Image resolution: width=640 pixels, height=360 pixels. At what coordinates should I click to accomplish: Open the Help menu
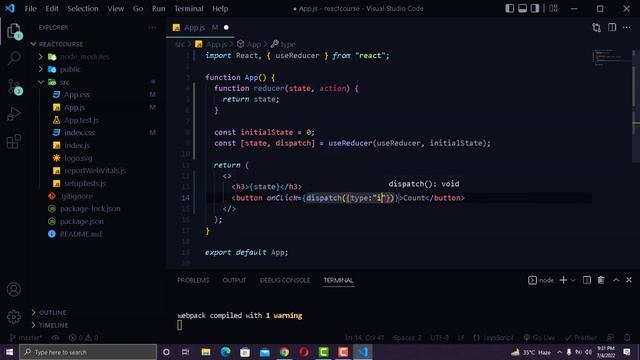tap(220, 9)
